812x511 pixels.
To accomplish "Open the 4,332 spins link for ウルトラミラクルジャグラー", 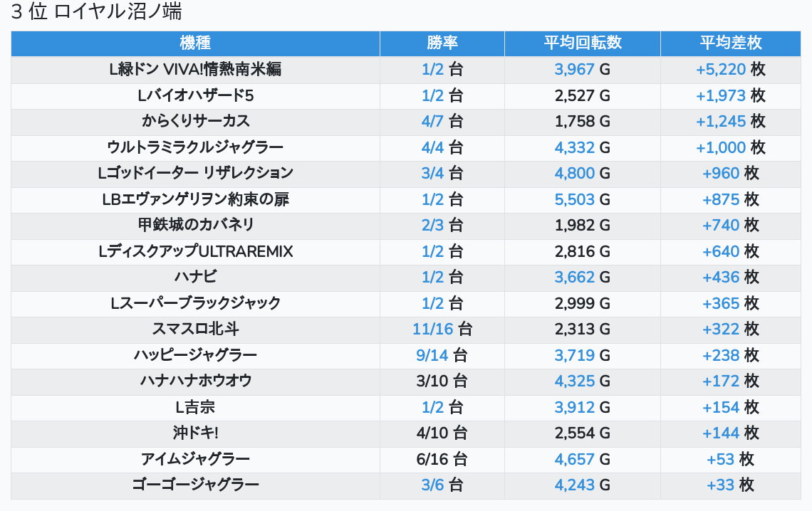I will [574, 147].
